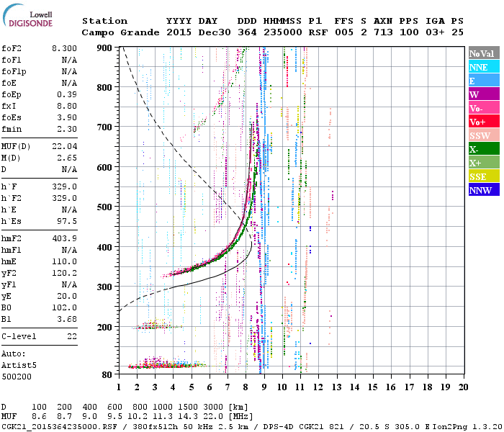Select the Vo+ red legend swatch
504x432 pixels.
(484, 122)
